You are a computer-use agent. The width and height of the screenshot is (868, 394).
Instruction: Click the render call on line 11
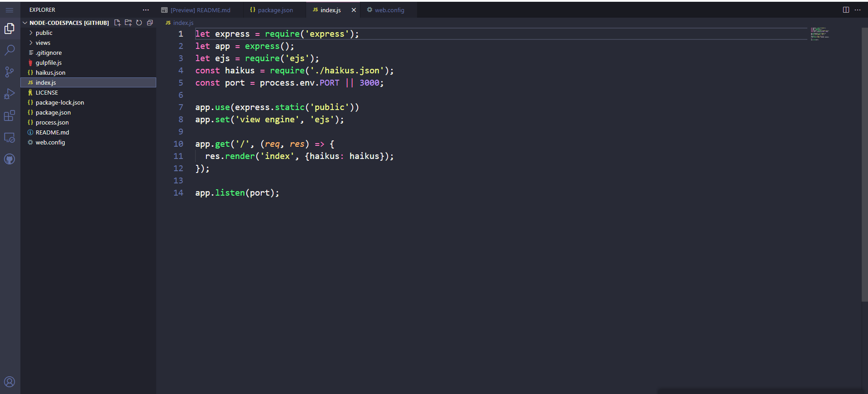click(x=240, y=156)
